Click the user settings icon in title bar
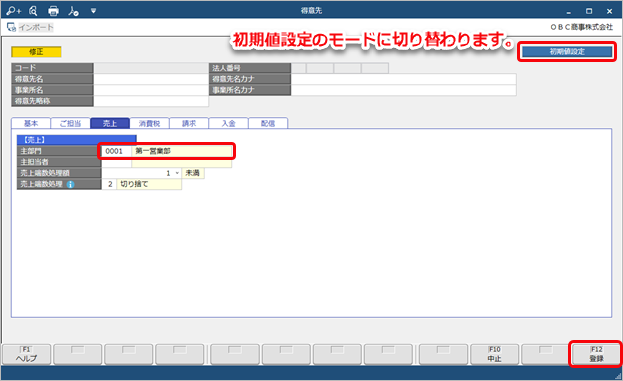 click(x=74, y=11)
